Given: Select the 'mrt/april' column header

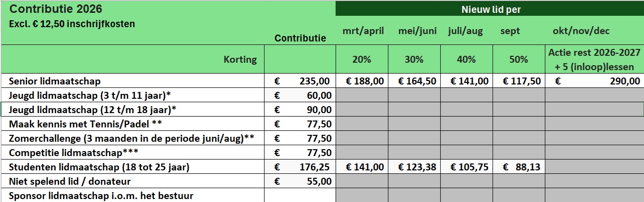Looking at the screenshot, I should 363,31.
